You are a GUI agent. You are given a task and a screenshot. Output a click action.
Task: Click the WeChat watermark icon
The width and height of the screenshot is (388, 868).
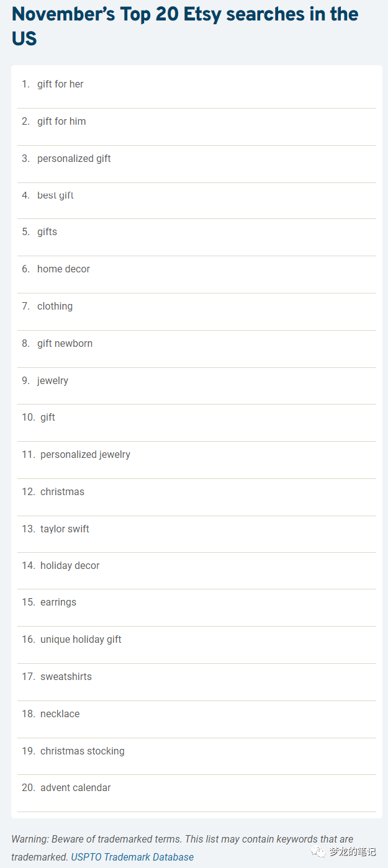(318, 852)
